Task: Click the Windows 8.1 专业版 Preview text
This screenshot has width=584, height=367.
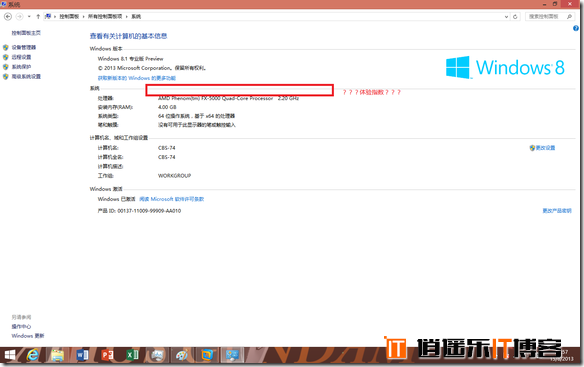Action: click(131, 58)
